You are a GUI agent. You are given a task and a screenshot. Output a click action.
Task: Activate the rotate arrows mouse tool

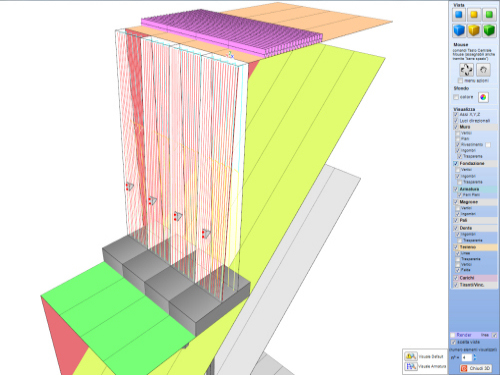tap(466, 70)
